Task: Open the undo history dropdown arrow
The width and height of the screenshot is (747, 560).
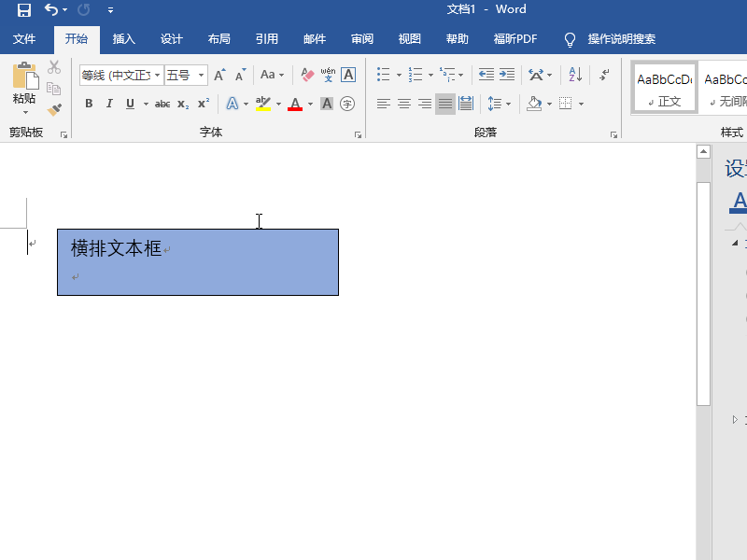Action: [x=64, y=10]
